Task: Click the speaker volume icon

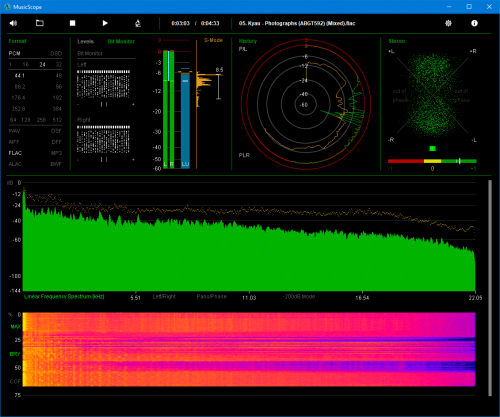Action: click(x=13, y=23)
